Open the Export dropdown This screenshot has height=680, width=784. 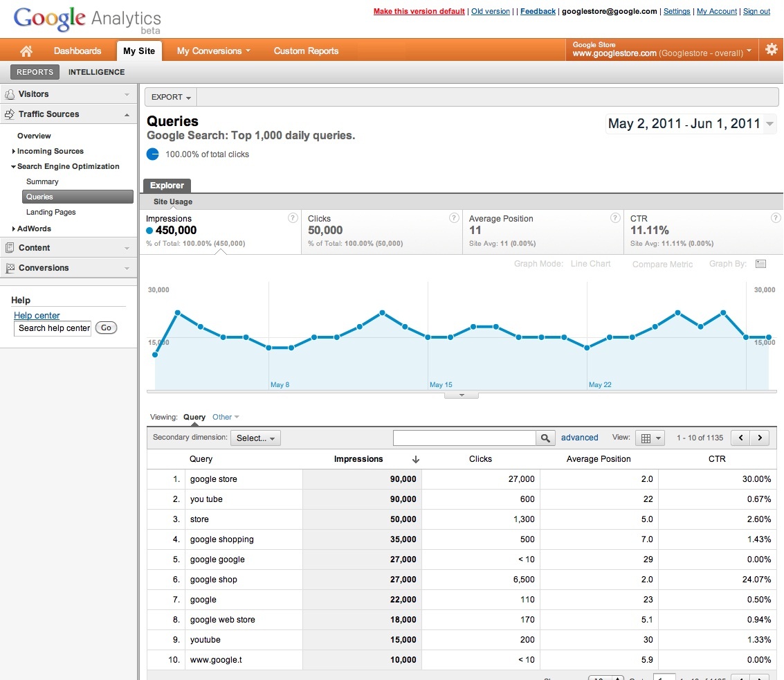tap(171, 97)
